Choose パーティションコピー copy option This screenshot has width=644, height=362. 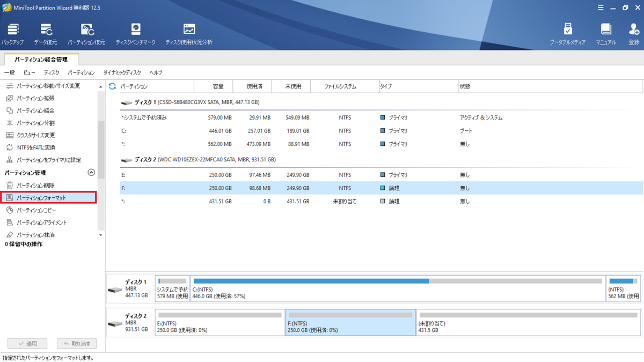pos(32,210)
